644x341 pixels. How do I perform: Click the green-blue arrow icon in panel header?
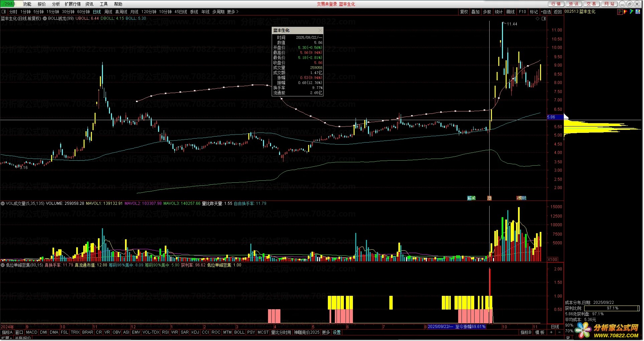(631, 12)
